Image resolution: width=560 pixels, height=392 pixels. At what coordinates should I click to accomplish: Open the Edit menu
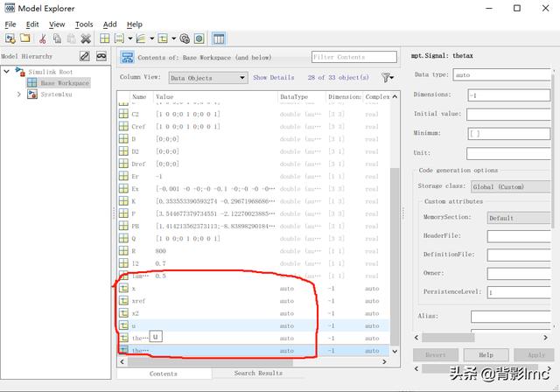tap(32, 24)
